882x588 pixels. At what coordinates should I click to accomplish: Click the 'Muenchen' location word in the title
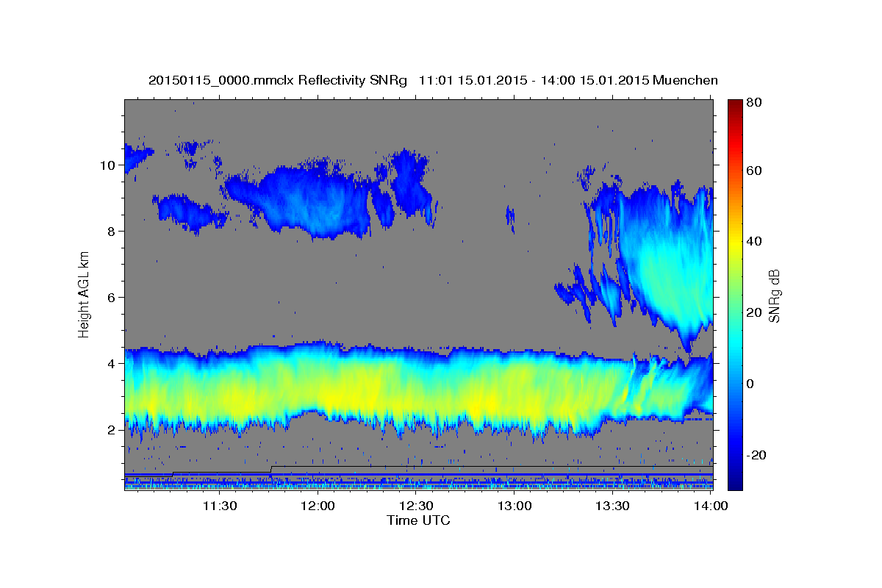coord(685,80)
